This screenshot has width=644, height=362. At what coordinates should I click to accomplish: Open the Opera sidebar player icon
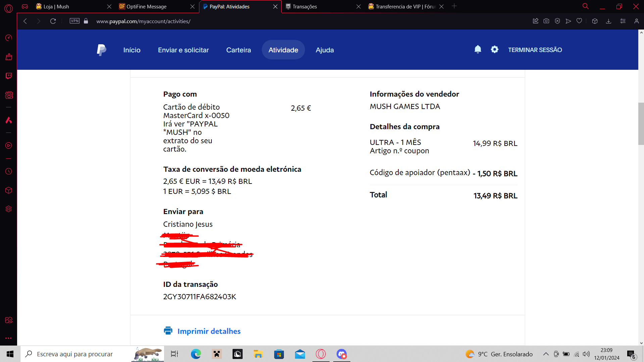[x=9, y=146]
